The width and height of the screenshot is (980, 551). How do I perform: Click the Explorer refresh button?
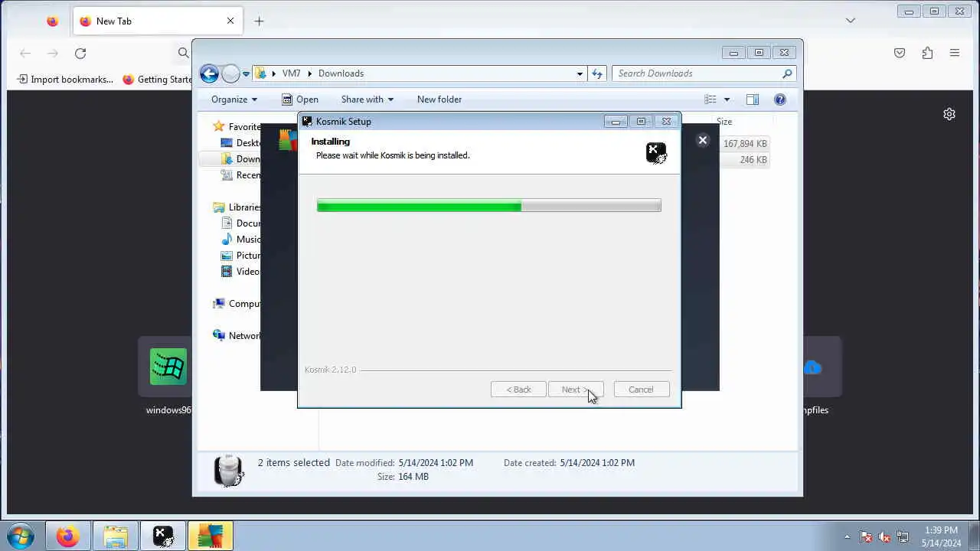point(597,73)
